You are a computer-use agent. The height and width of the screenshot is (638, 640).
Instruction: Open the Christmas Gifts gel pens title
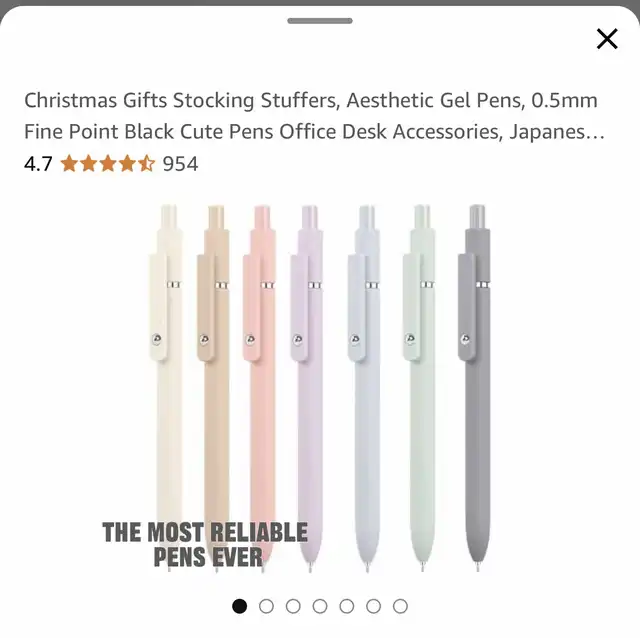pyautogui.click(x=314, y=116)
